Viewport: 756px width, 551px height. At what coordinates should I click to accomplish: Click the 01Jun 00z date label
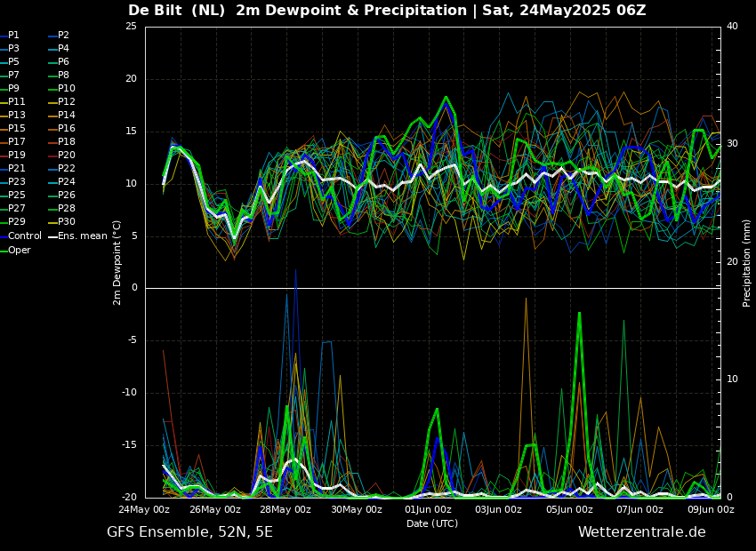(x=428, y=509)
